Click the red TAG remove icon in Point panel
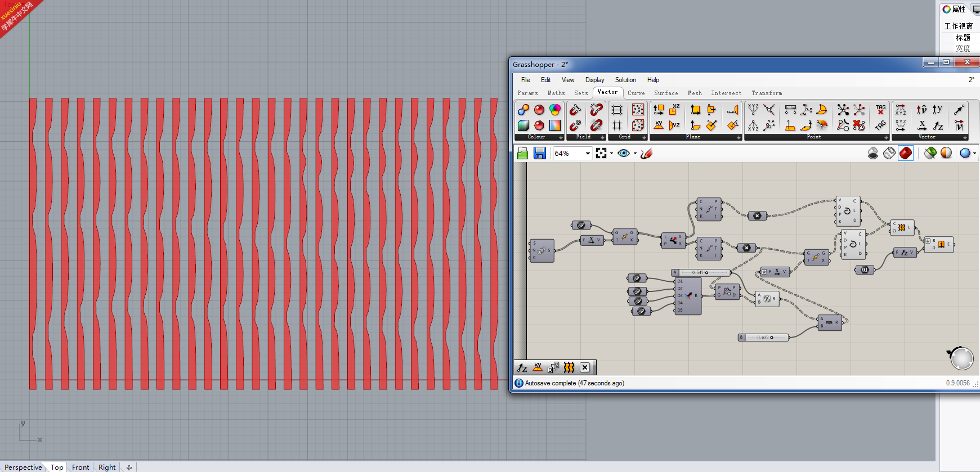The width and height of the screenshot is (980, 472). click(x=880, y=109)
